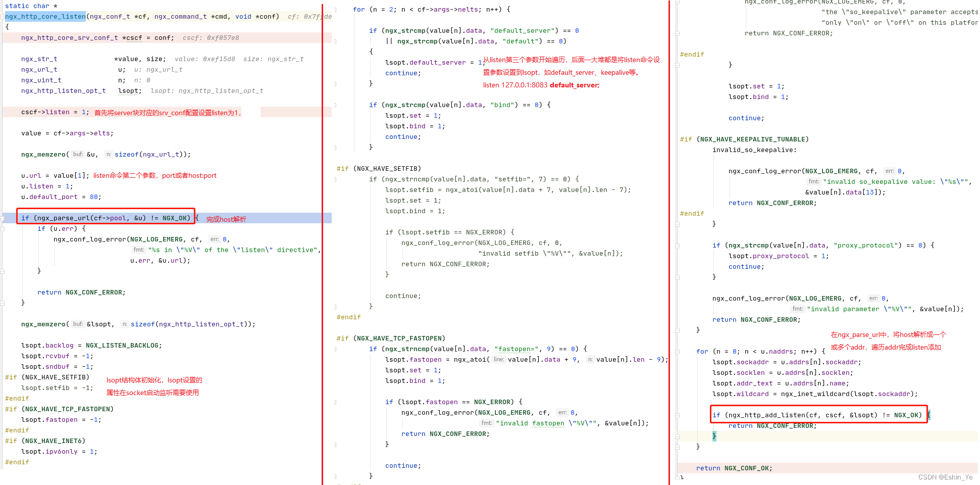Click the ngx_inet_wildcard call line
Screen dimensions: 980x485
pyautogui.click(x=815, y=394)
